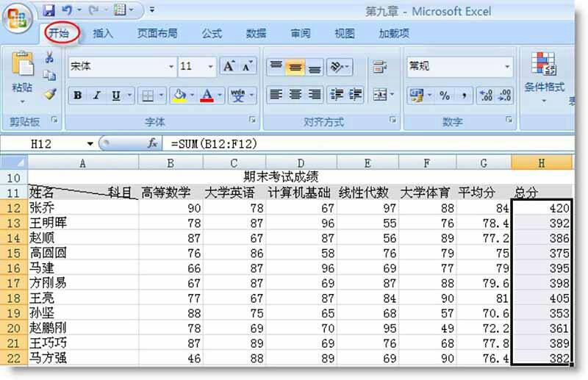Switch to the 插入 (Insert) tab
Image resolution: width=588 pixels, height=380 pixels.
[104, 33]
